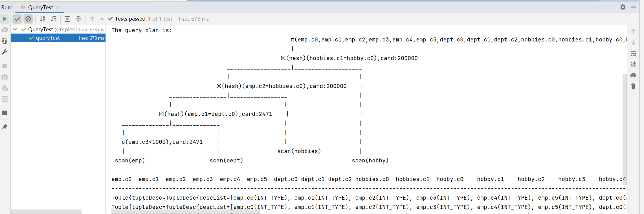644x214 pixels.
Task: Toggle soft-wrap in the console
Action: [x=633, y=53]
